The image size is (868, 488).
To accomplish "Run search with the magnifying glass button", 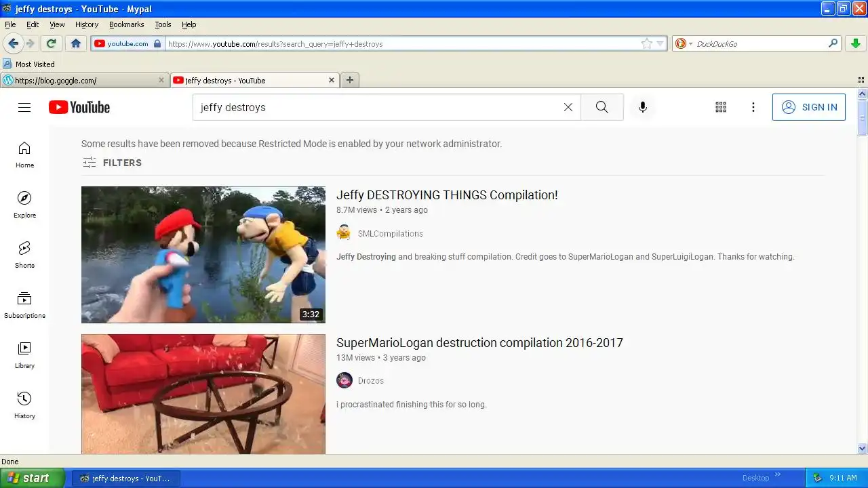I will click(602, 107).
